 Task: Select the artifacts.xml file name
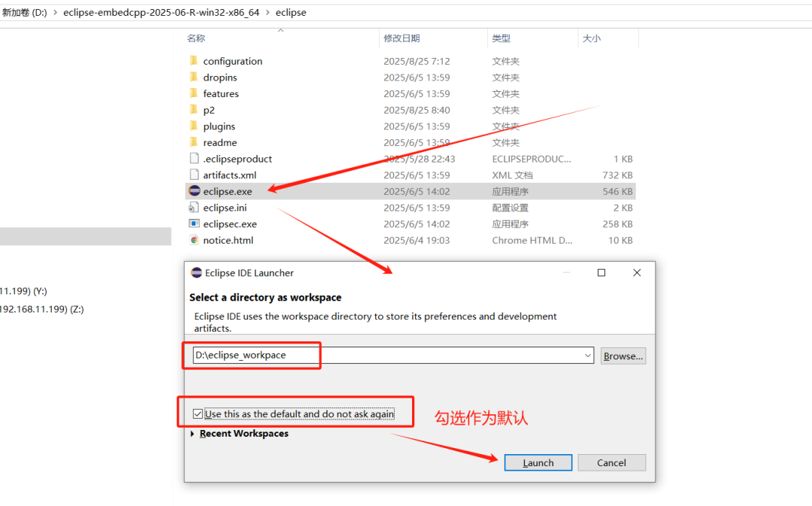coord(229,175)
